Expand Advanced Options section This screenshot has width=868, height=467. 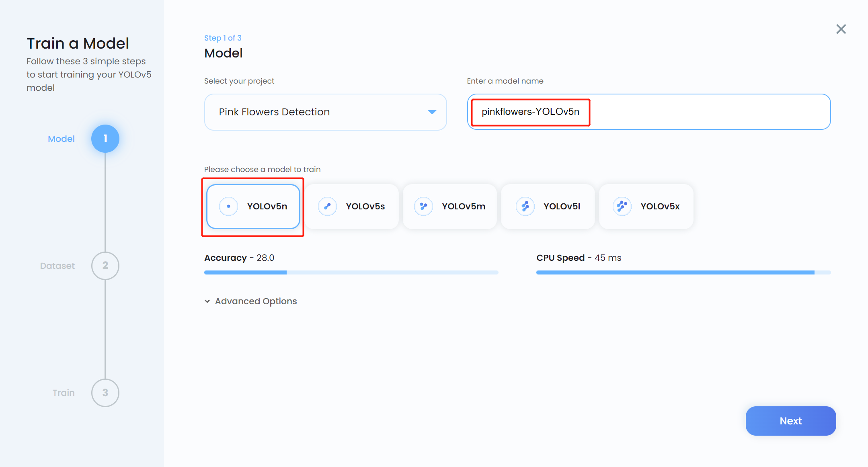click(x=250, y=301)
